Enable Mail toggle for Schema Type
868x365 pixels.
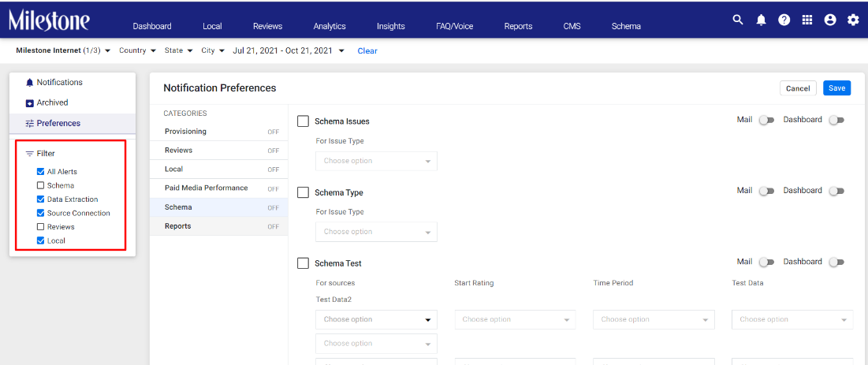766,191
